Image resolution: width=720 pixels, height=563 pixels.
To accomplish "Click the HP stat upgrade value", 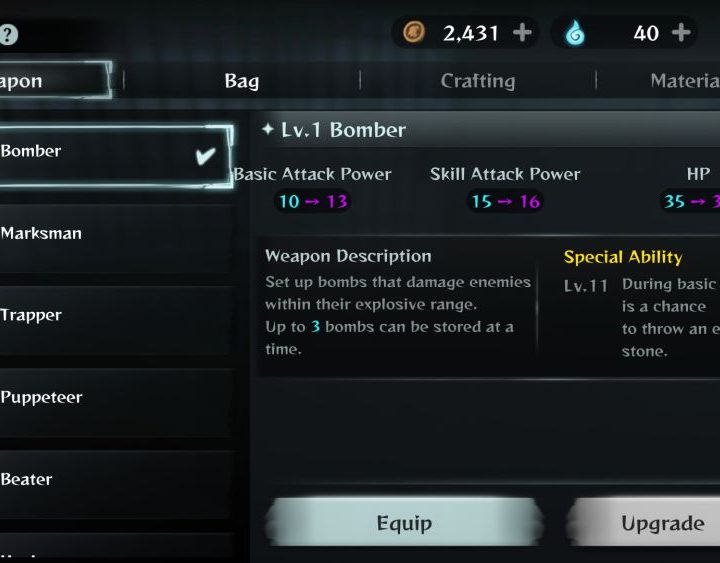I will point(689,201).
